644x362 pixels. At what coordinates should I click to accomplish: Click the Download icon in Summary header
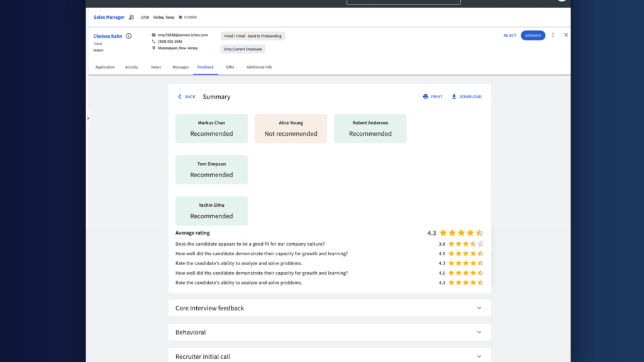coord(454,97)
